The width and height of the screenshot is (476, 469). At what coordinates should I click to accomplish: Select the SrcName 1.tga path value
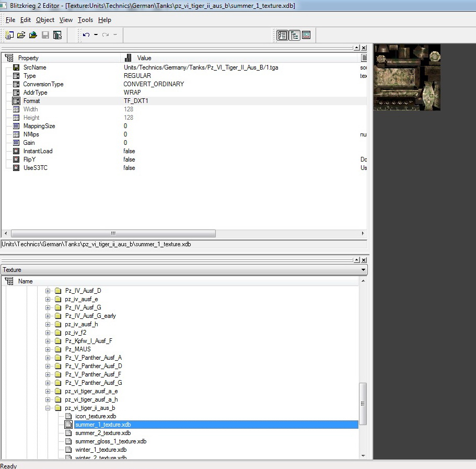[x=201, y=67]
